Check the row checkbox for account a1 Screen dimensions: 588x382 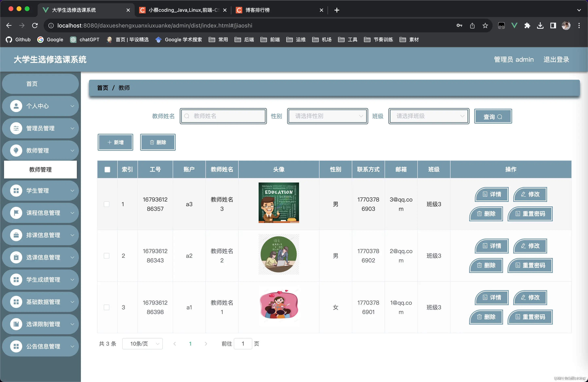click(107, 307)
